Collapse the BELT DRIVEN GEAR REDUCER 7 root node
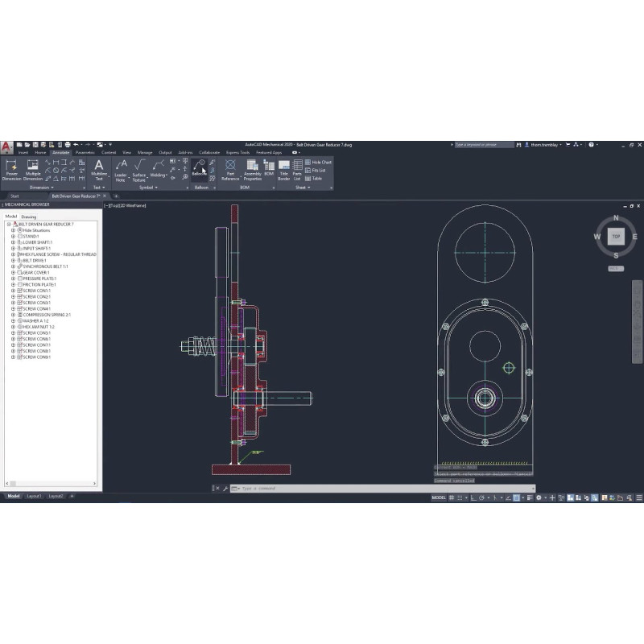The width and height of the screenshot is (644, 644). pyautogui.click(x=8, y=224)
